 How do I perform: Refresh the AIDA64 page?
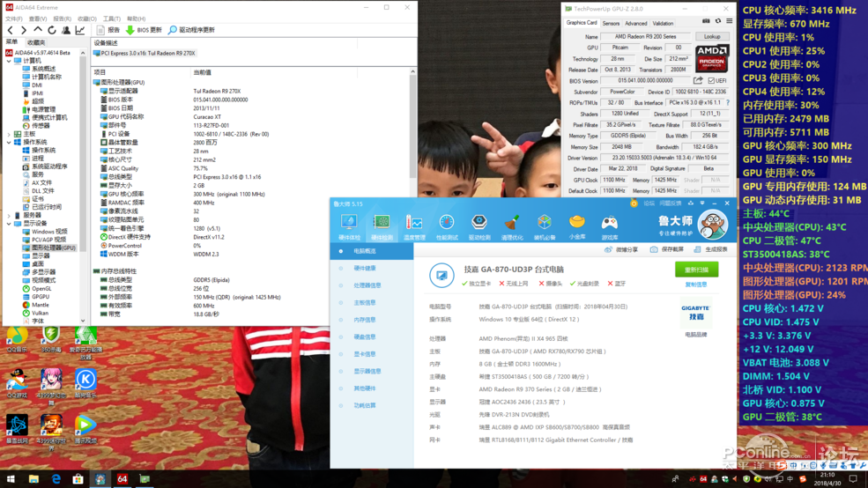[x=52, y=30]
